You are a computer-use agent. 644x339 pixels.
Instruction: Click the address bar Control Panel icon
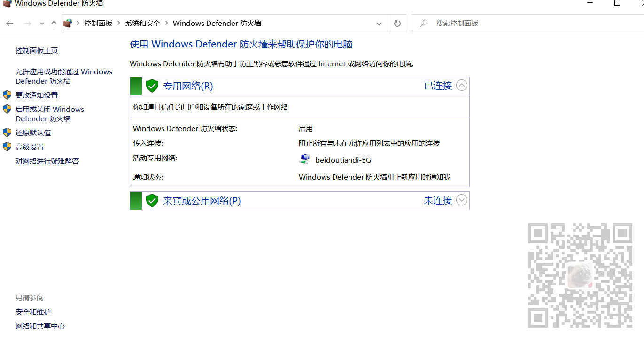(68, 23)
